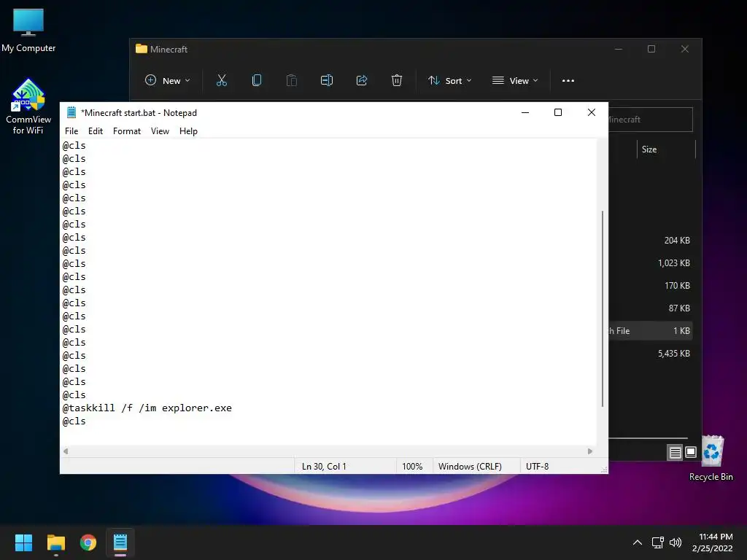Open the Recycle Bin desktop icon

pyautogui.click(x=711, y=459)
